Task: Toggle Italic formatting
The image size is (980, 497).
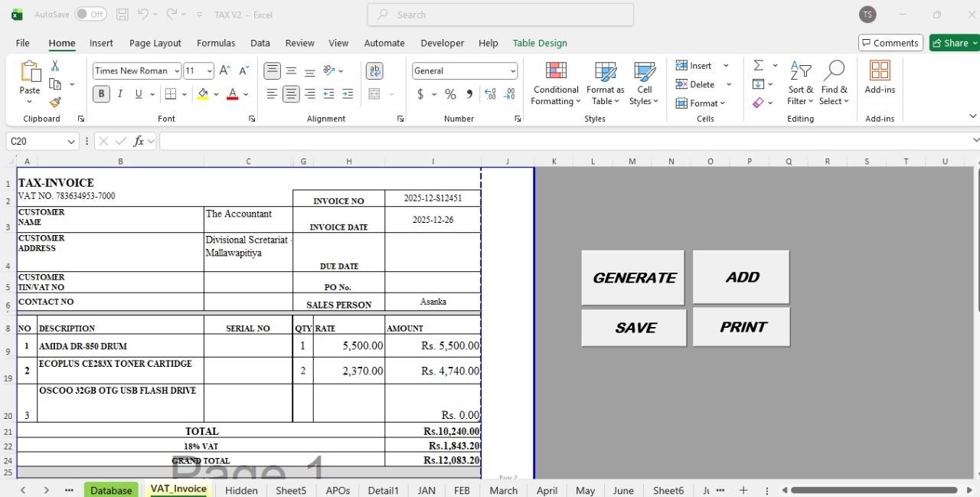Action: point(120,94)
